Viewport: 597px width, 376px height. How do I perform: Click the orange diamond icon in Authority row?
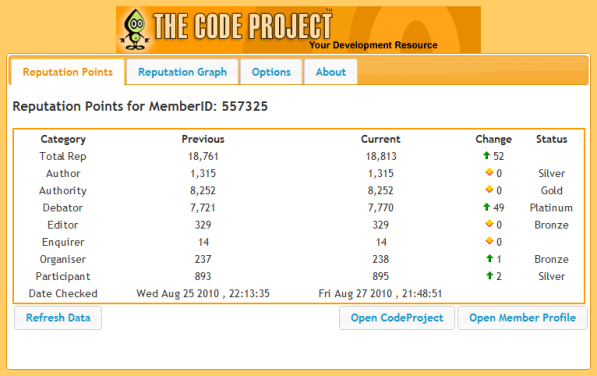(x=489, y=190)
